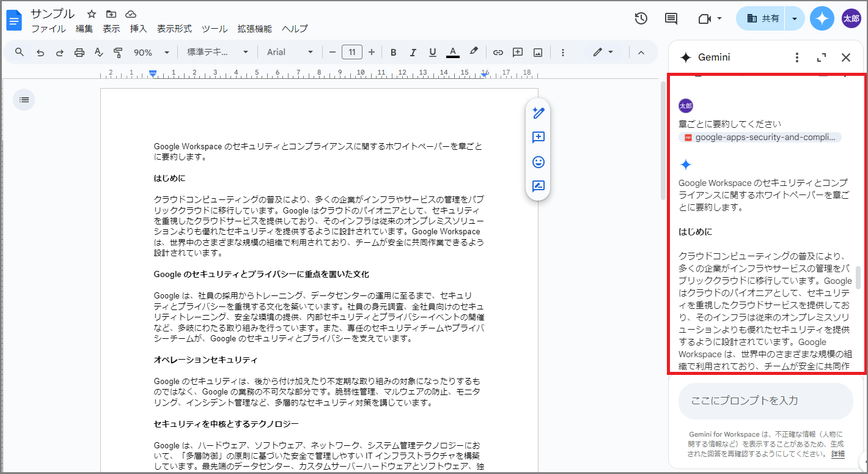
Task: Show comment history icon
Action: pos(671,18)
